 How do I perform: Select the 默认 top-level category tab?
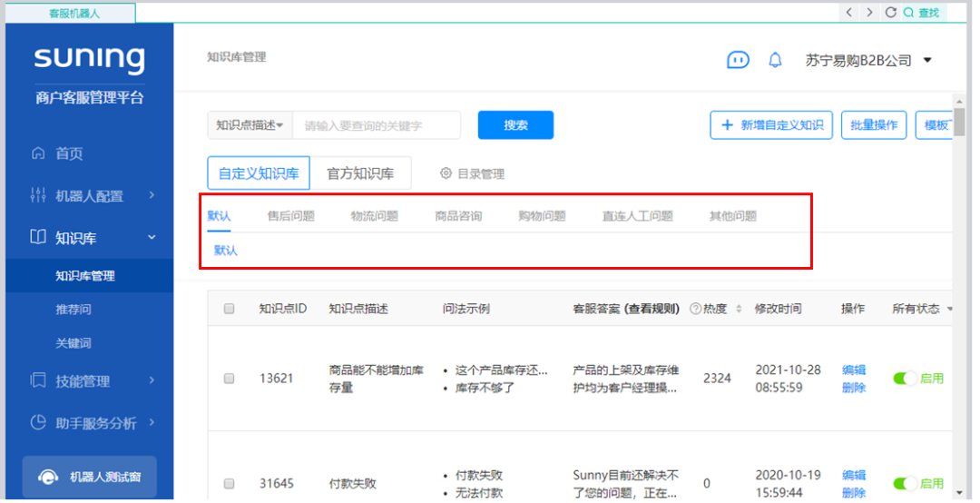pos(219,216)
